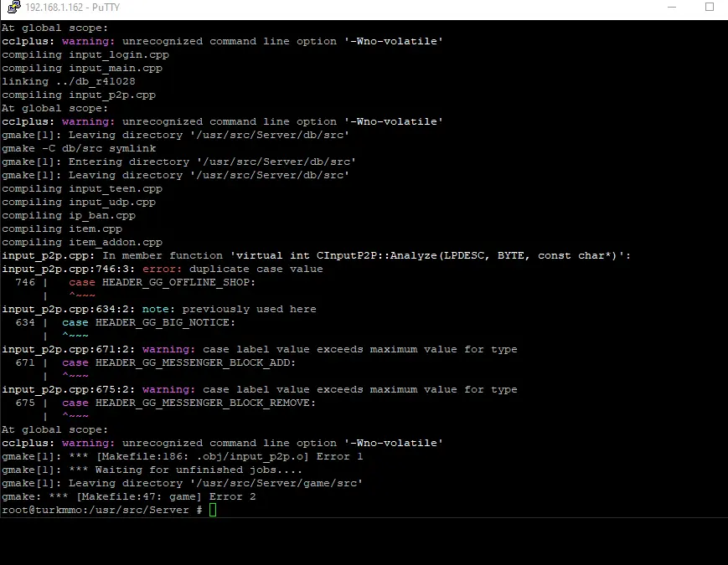Click the PuTTY icon in title bar

[x=11, y=8]
